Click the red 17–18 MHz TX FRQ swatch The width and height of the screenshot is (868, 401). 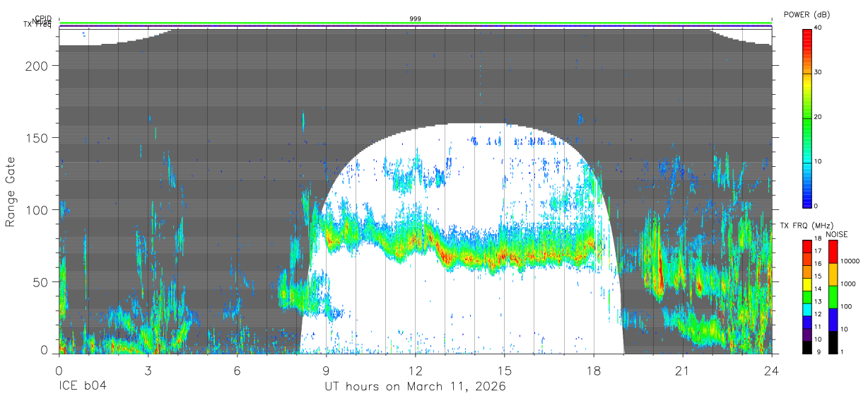pyautogui.click(x=807, y=247)
